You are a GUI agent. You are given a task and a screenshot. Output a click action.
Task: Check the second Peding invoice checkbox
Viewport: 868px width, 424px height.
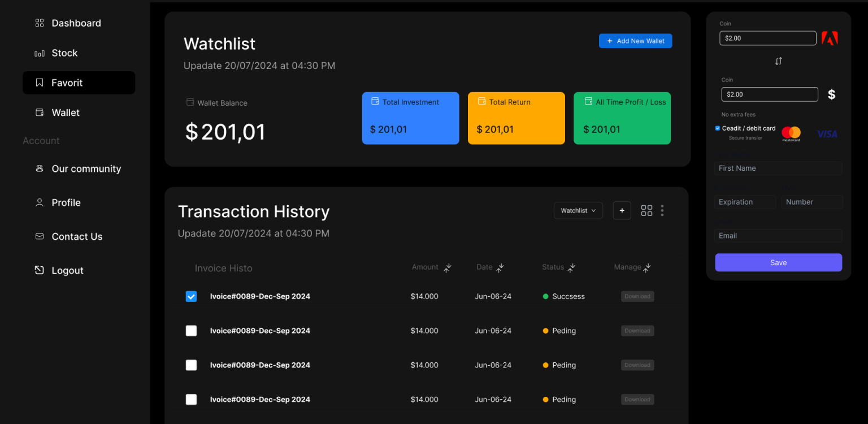click(x=192, y=365)
